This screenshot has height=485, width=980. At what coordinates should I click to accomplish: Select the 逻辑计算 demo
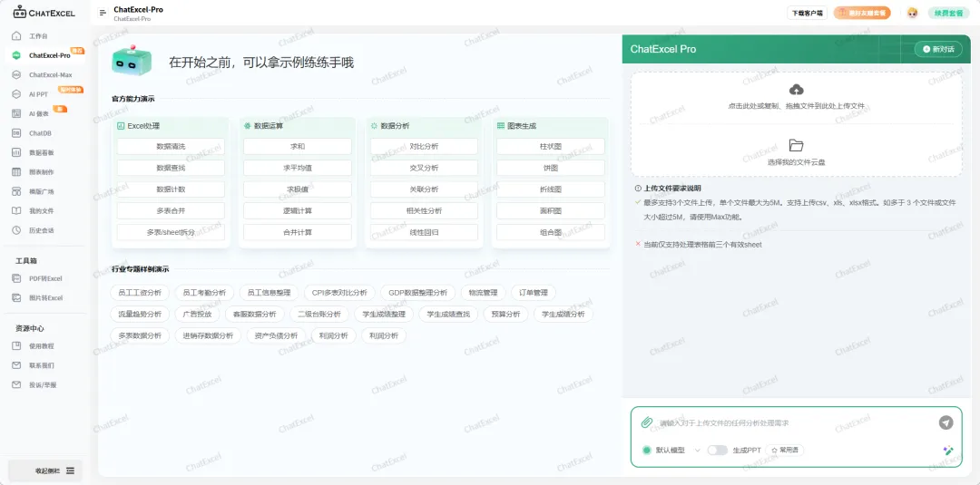click(298, 211)
